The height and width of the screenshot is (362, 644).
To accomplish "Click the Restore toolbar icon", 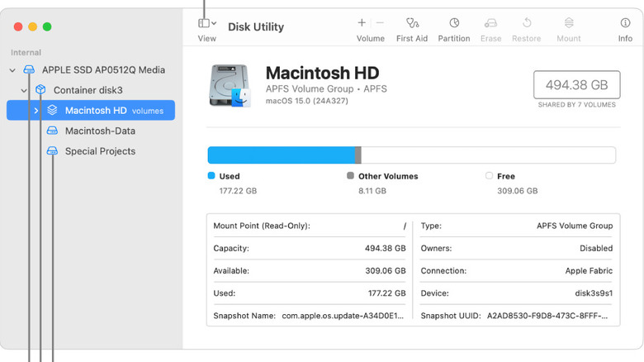I will 527,22.
